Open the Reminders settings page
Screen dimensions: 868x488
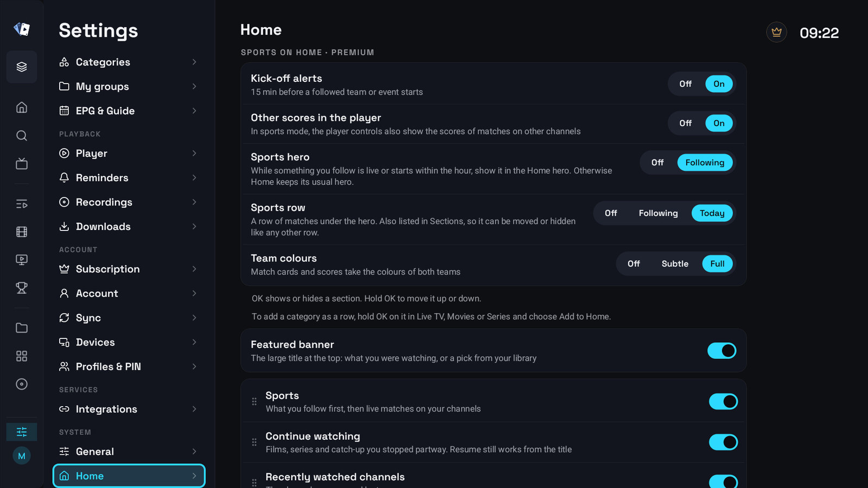point(129,178)
